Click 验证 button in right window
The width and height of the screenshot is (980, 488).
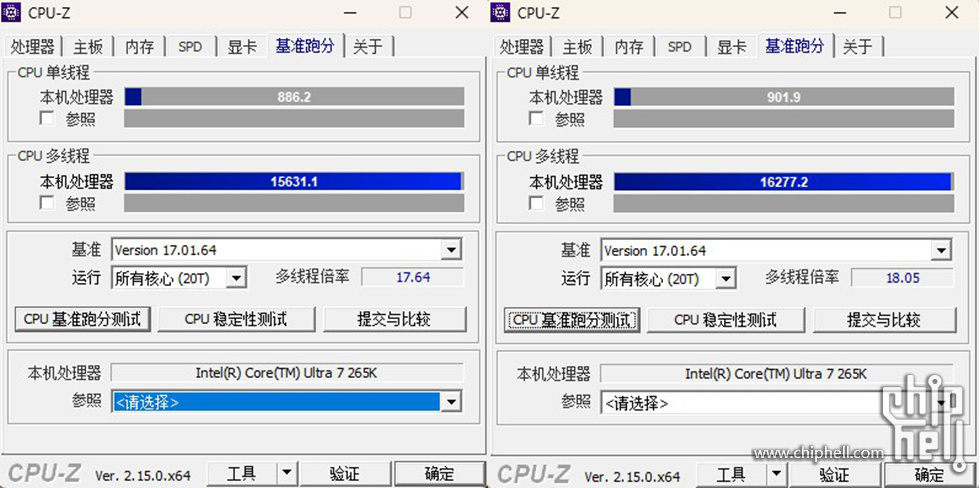[834, 474]
